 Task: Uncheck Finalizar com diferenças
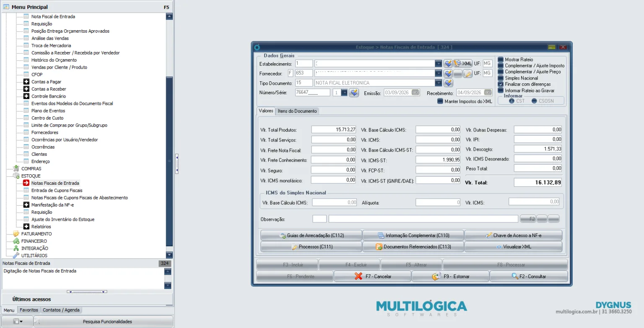point(501,84)
